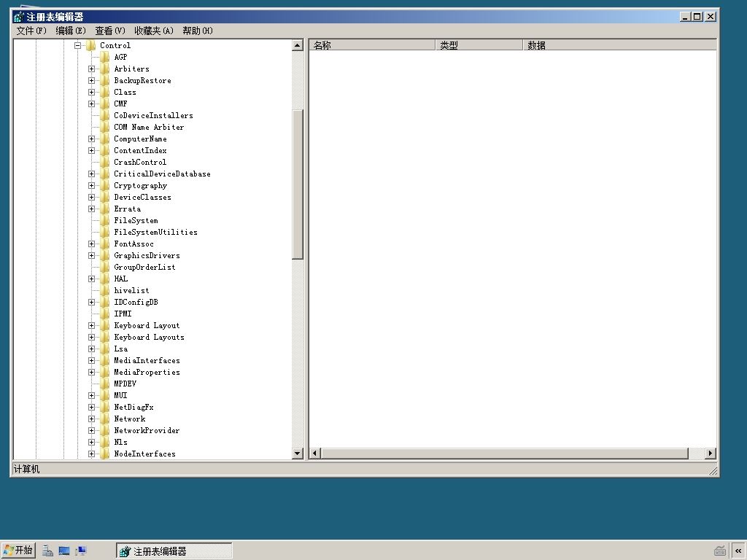Click the CrashControl folder icon

pyautogui.click(x=105, y=162)
